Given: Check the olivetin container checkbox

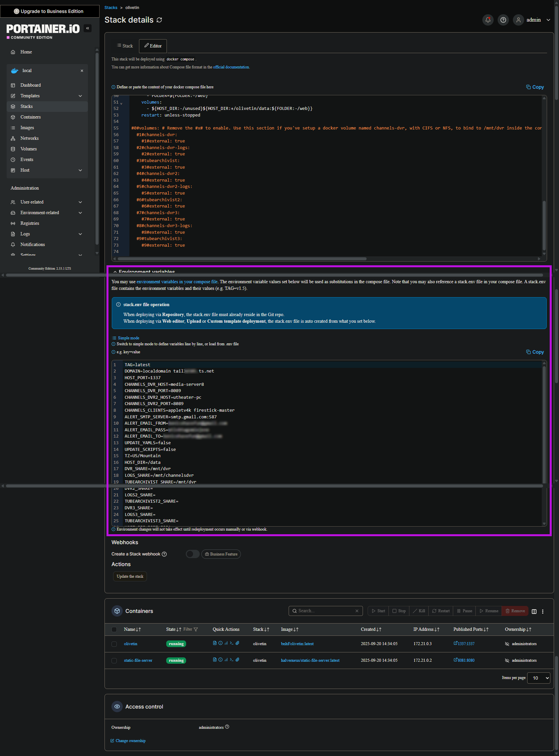Looking at the screenshot, I should [114, 644].
